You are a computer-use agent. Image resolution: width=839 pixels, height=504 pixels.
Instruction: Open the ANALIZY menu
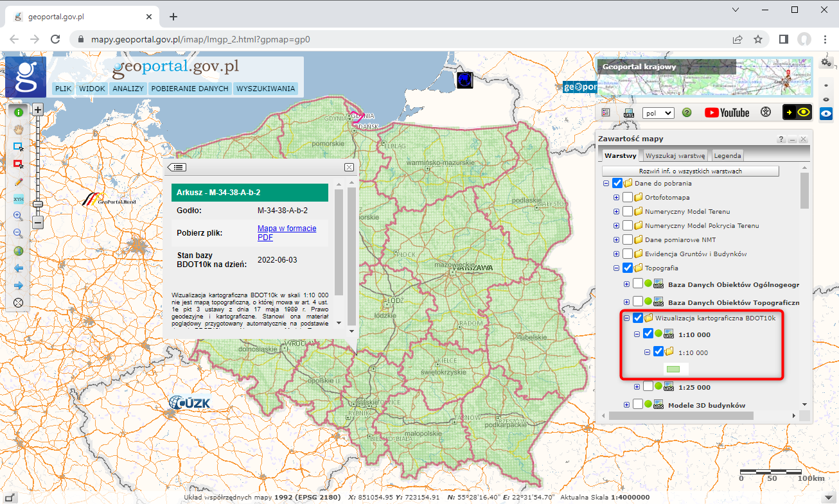point(128,88)
